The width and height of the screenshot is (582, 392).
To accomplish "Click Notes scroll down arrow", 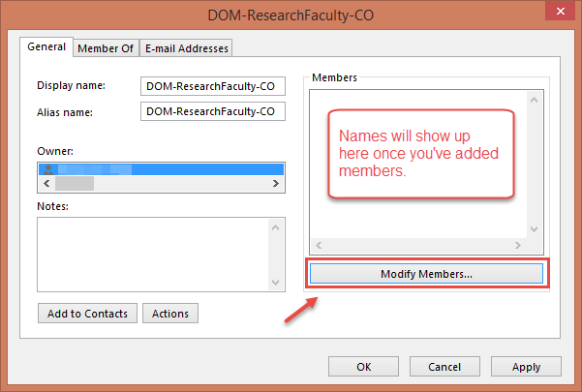I will pyautogui.click(x=276, y=282).
